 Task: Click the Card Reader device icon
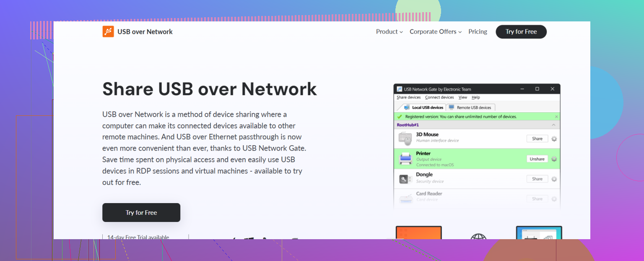405,196
